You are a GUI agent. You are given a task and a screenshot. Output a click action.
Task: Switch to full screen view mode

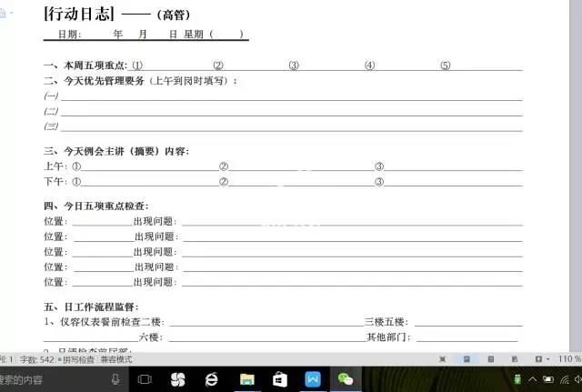point(441,359)
